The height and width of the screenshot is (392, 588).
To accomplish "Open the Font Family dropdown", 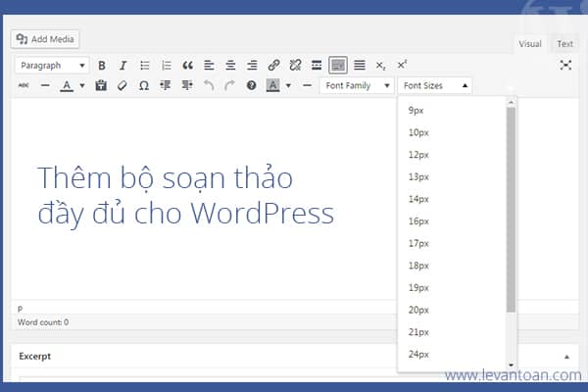I will [x=357, y=85].
